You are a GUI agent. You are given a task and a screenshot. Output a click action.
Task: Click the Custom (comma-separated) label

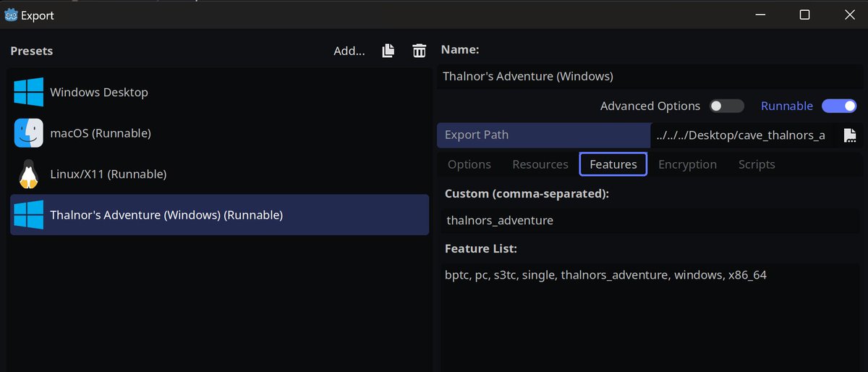(527, 194)
